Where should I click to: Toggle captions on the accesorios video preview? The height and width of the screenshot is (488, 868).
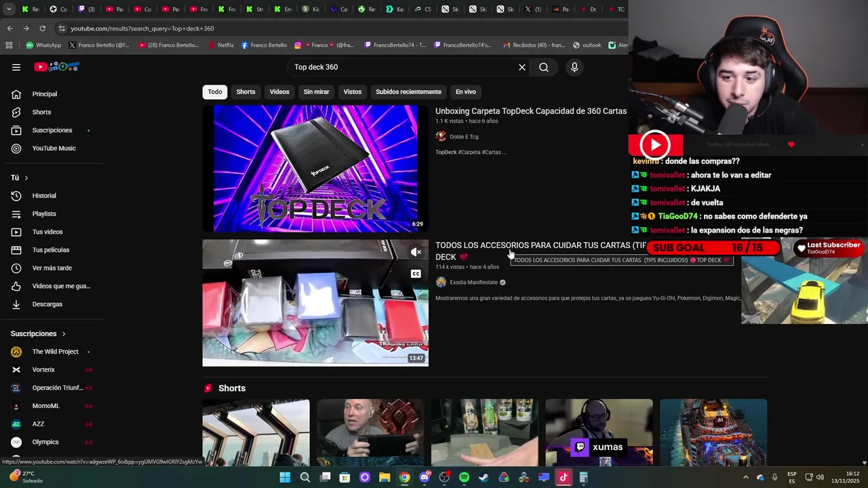(416, 274)
